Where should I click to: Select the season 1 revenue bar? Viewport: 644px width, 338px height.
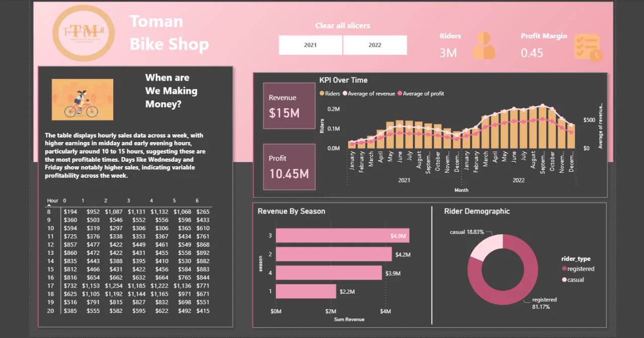[x=306, y=292]
